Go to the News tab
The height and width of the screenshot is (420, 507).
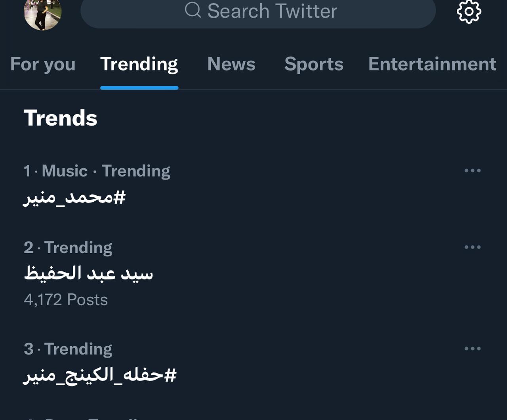(231, 64)
